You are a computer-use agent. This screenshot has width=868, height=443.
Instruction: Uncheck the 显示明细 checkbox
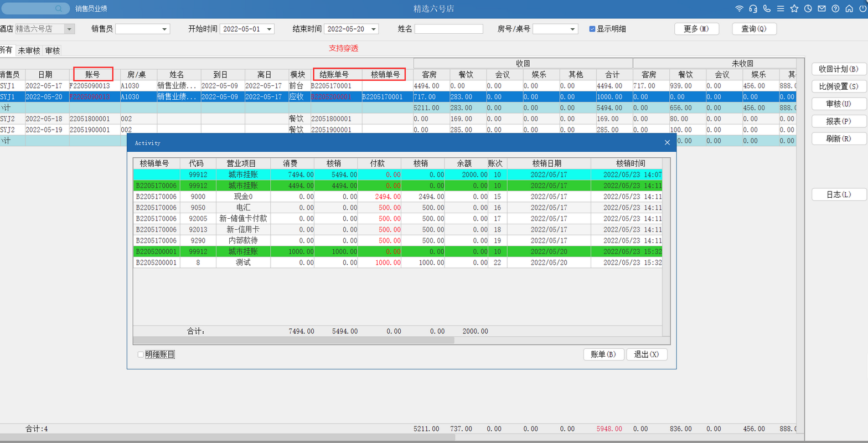click(592, 29)
